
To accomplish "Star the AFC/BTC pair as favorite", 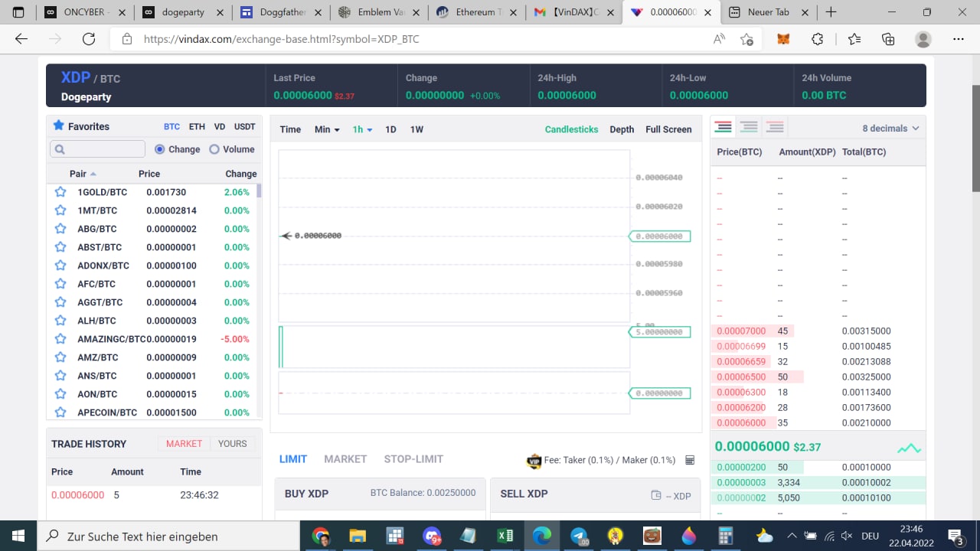I will tap(60, 284).
